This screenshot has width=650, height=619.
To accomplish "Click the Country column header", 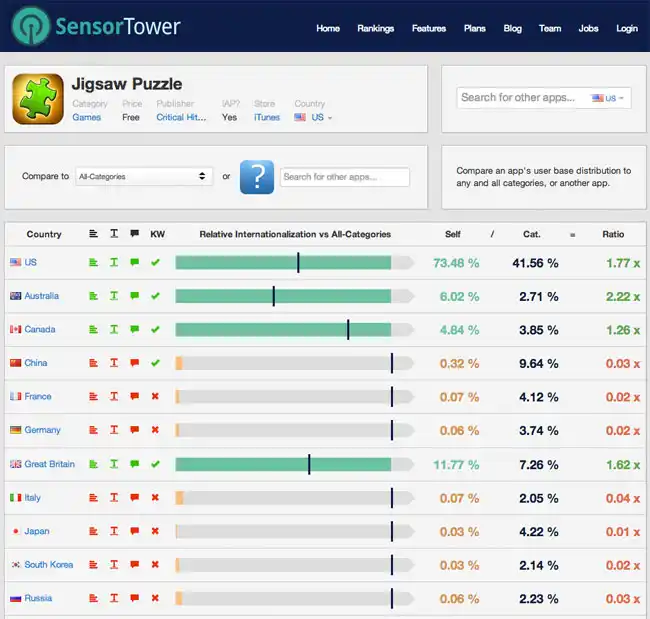I will [x=44, y=234].
